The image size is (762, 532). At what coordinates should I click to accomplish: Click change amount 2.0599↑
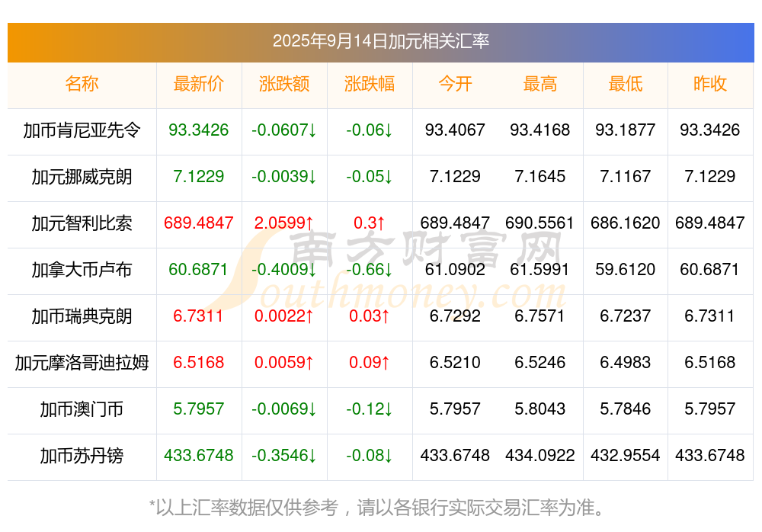284,223
